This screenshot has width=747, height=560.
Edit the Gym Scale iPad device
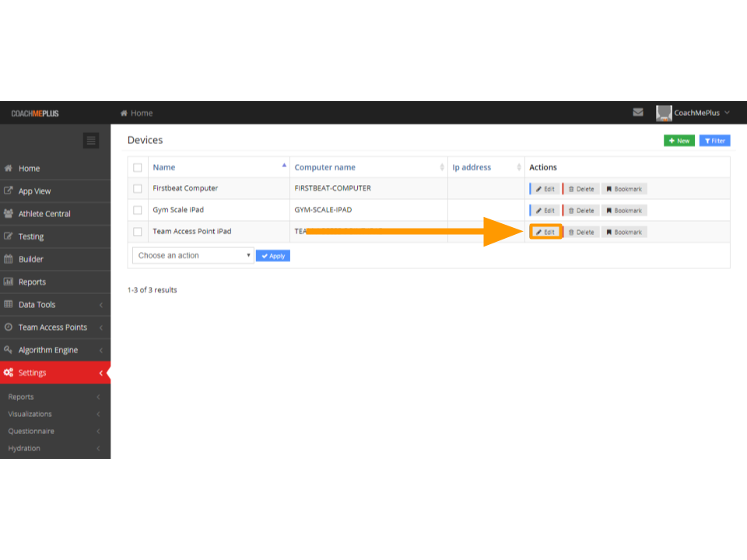[x=545, y=211]
